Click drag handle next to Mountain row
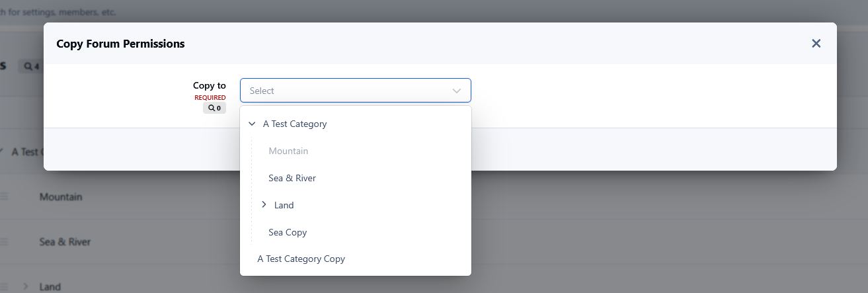This screenshot has height=293, width=868. tap(4, 197)
